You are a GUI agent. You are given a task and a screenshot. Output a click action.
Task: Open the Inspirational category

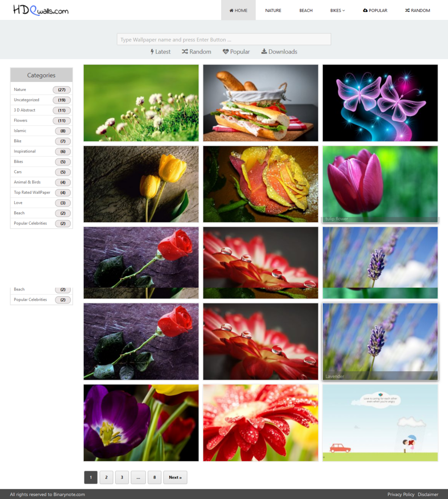(x=25, y=151)
